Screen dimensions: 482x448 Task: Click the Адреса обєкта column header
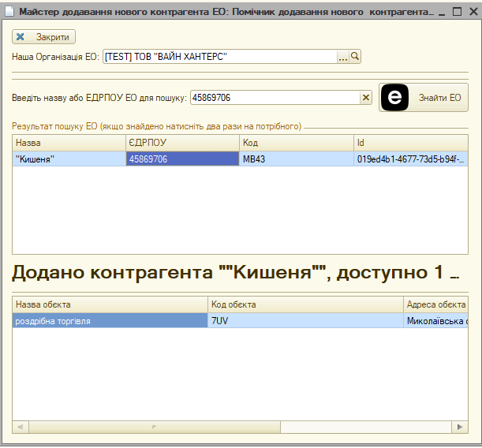pos(436,304)
